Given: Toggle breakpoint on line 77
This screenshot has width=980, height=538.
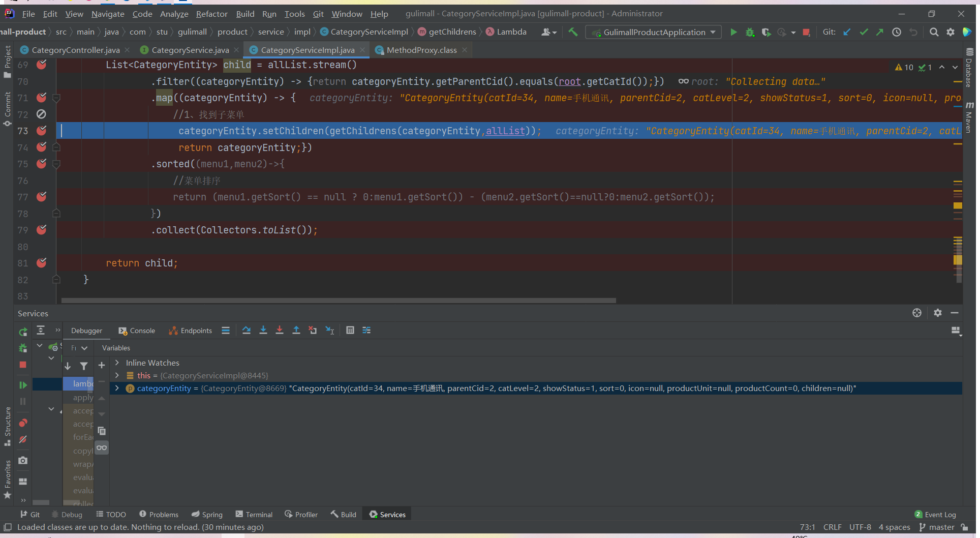Looking at the screenshot, I should pos(42,197).
